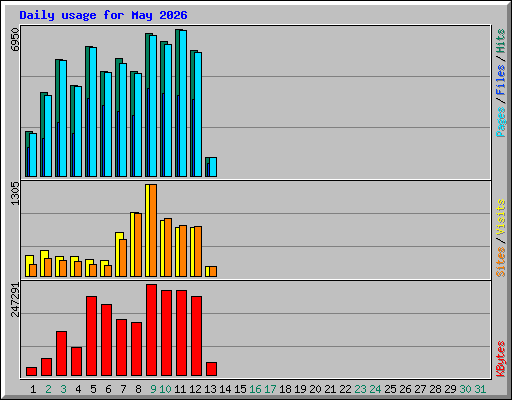The image size is (512, 400).
Task: Click day label '11' on the x-axis
Action: tap(180, 389)
